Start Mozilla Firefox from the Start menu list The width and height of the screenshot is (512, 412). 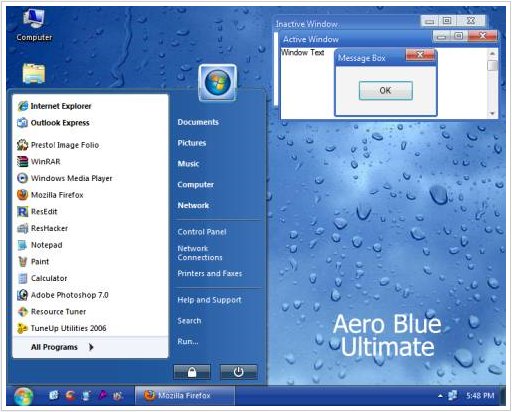50,195
